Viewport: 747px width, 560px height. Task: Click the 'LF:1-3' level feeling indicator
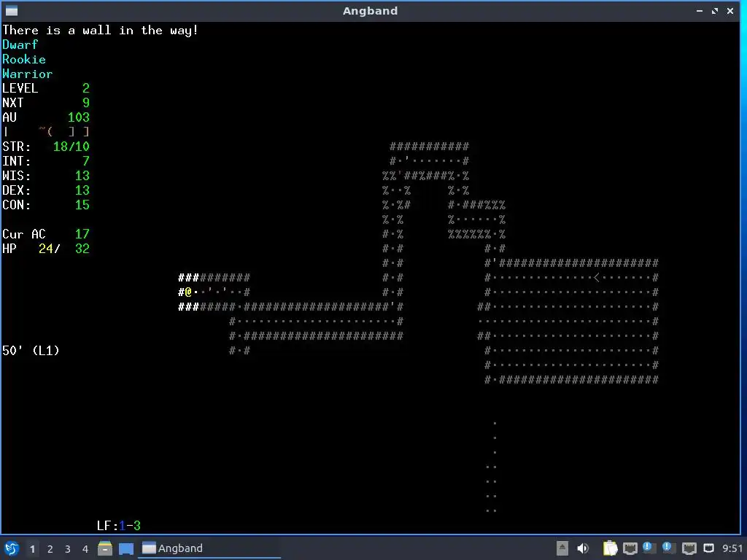tap(119, 526)
